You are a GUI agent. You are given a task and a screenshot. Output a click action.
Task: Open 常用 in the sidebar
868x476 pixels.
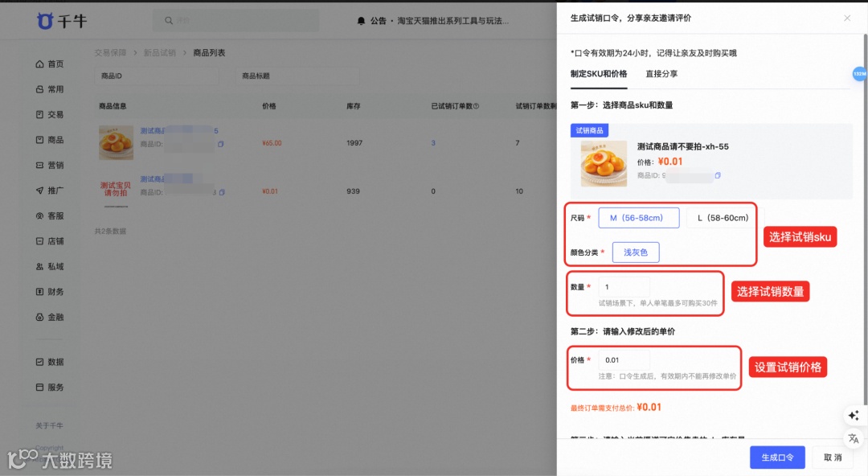click(50, 89)
